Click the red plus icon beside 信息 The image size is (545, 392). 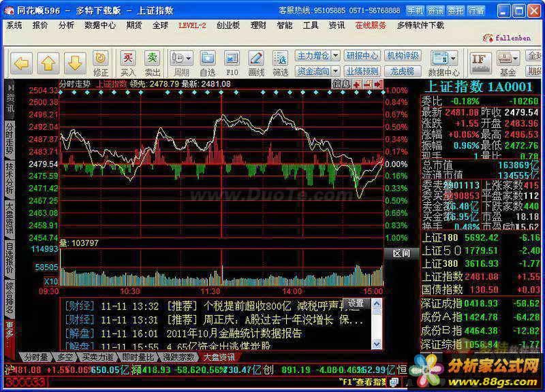click(x=356, y=84)
